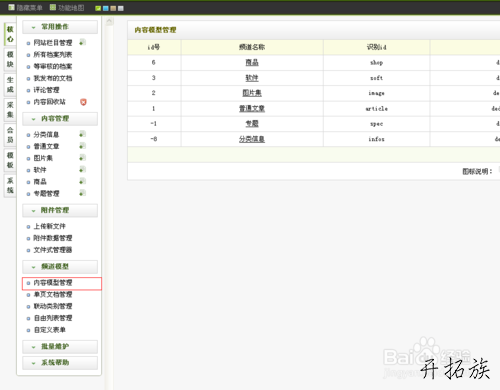Open 等审核的档案 in sidebar
Screen dimensions: 500x390
click(53, 66)
